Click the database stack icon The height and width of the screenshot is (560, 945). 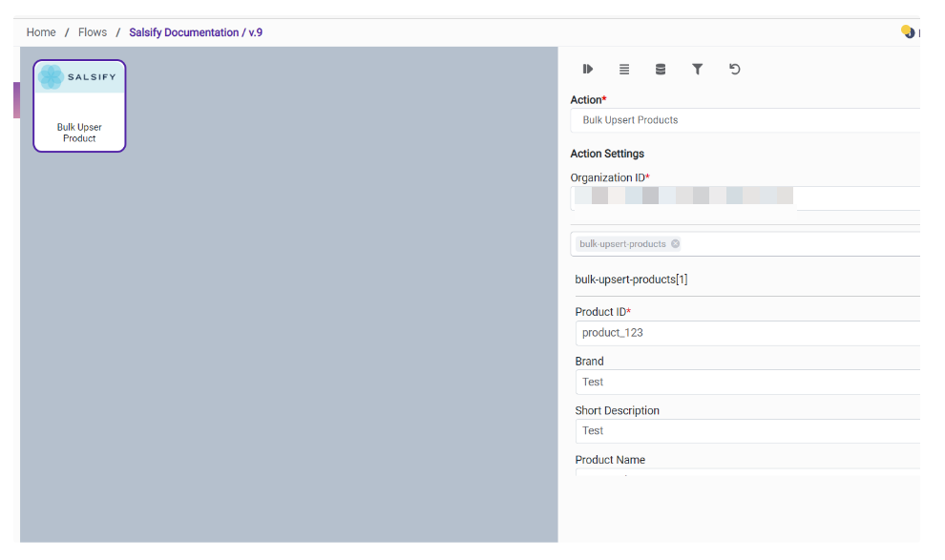661,70
